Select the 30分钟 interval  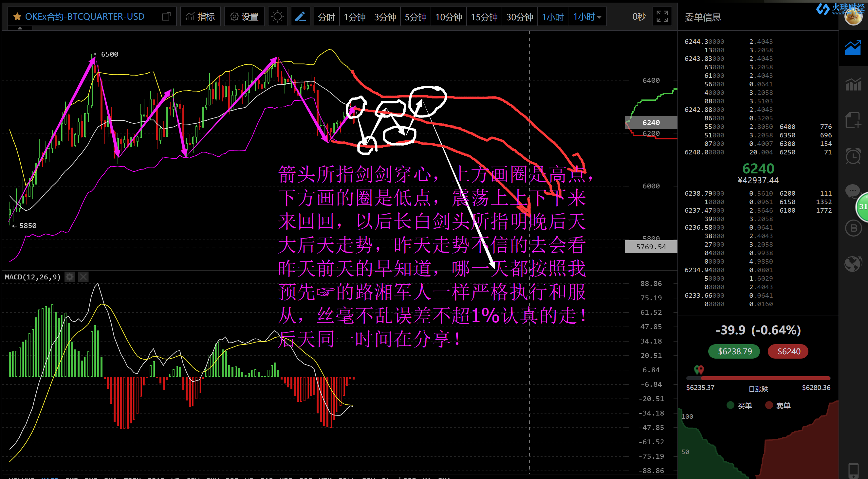coord(519,17)
